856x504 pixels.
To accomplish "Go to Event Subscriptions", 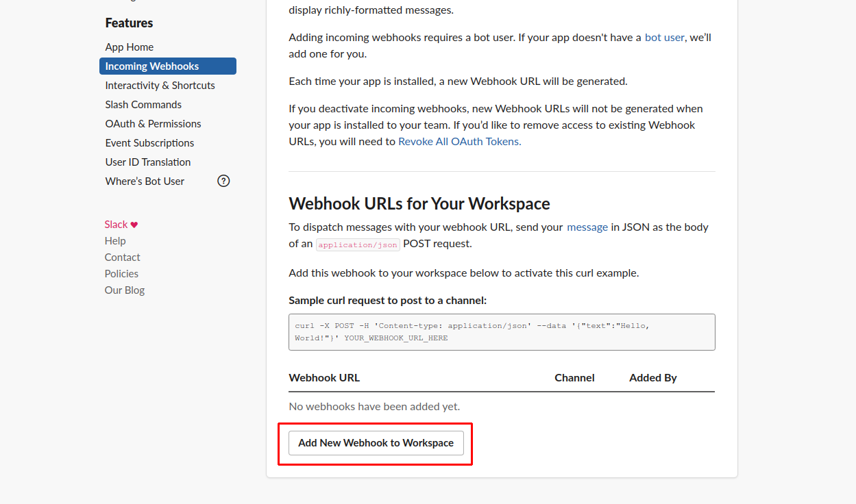I will click(149, 143).
